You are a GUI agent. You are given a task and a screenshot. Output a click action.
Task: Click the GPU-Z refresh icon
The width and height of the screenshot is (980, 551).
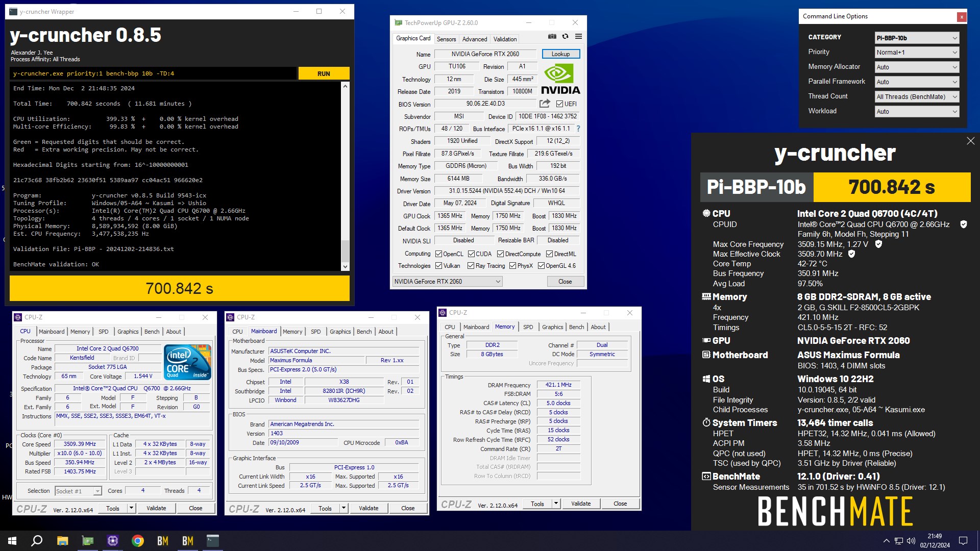coord(565,37)
